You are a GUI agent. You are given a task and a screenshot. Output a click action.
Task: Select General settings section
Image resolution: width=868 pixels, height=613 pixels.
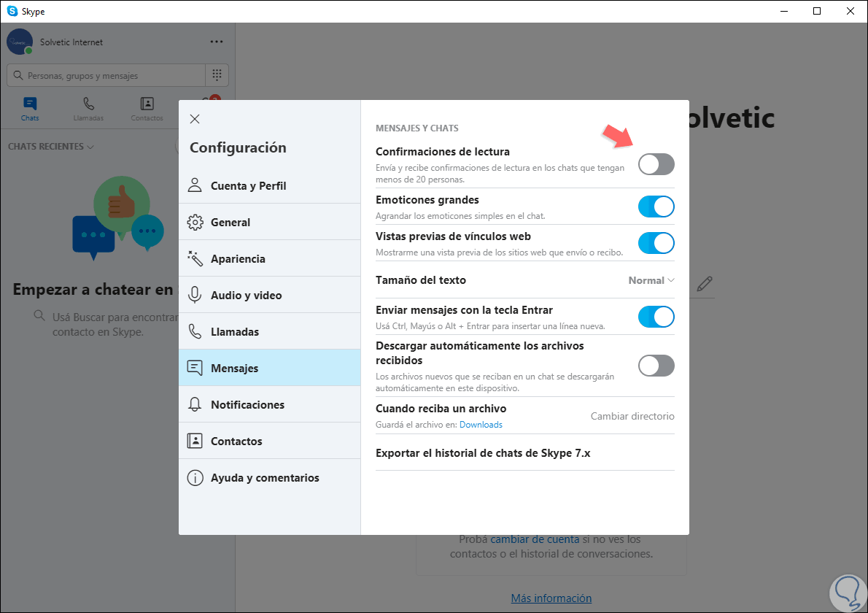tap(270, 222)
